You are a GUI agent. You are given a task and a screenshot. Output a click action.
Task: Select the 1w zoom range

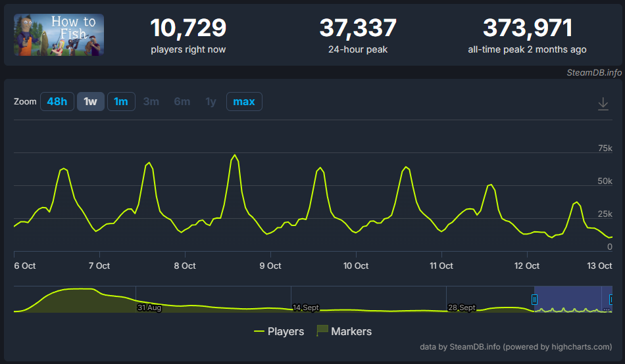pyautogui.click(x=91, y=102)
